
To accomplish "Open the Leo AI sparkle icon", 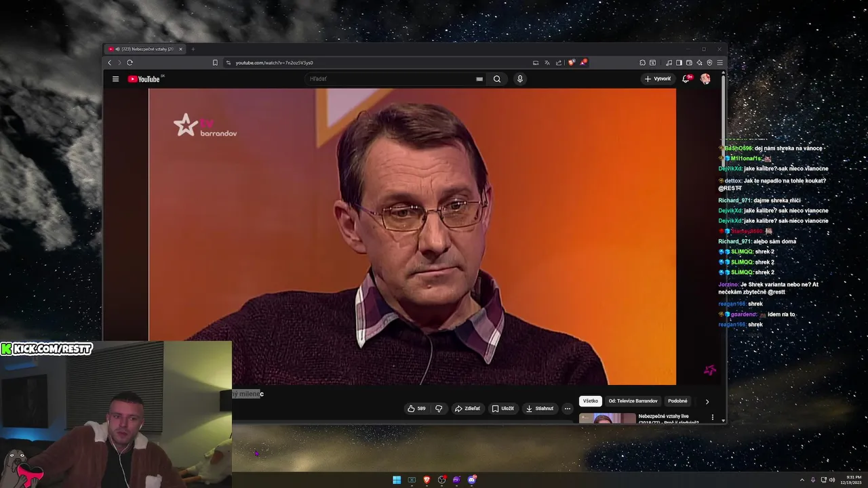I will pos(699,62).
